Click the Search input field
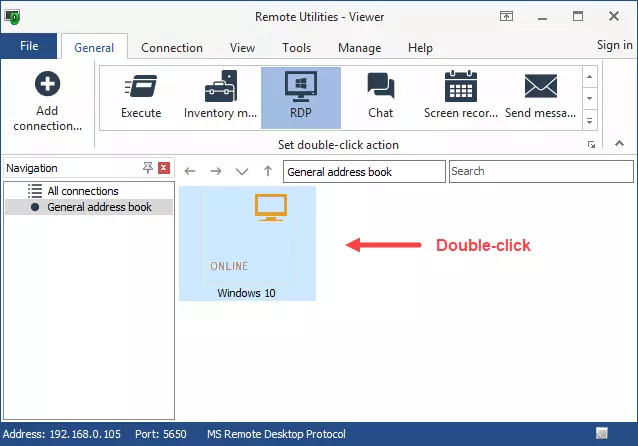Screen dimensions: 638x446 click(539, 172)
